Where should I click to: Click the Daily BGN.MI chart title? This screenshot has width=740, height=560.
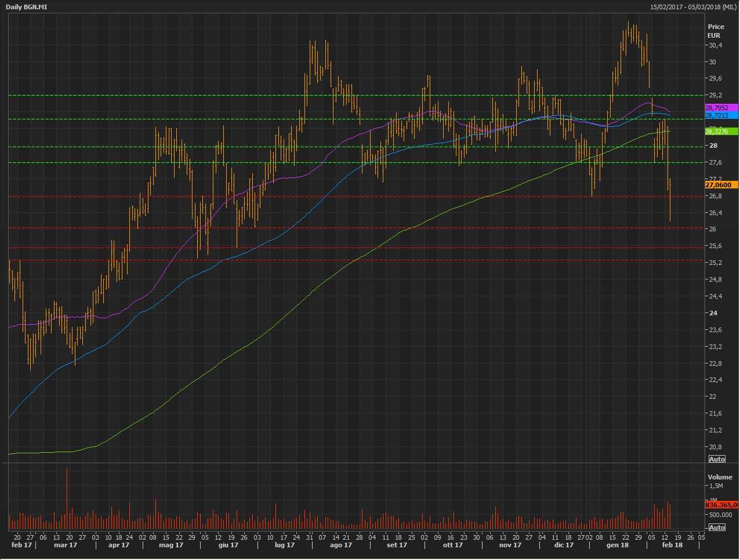(x=27, y=7)
